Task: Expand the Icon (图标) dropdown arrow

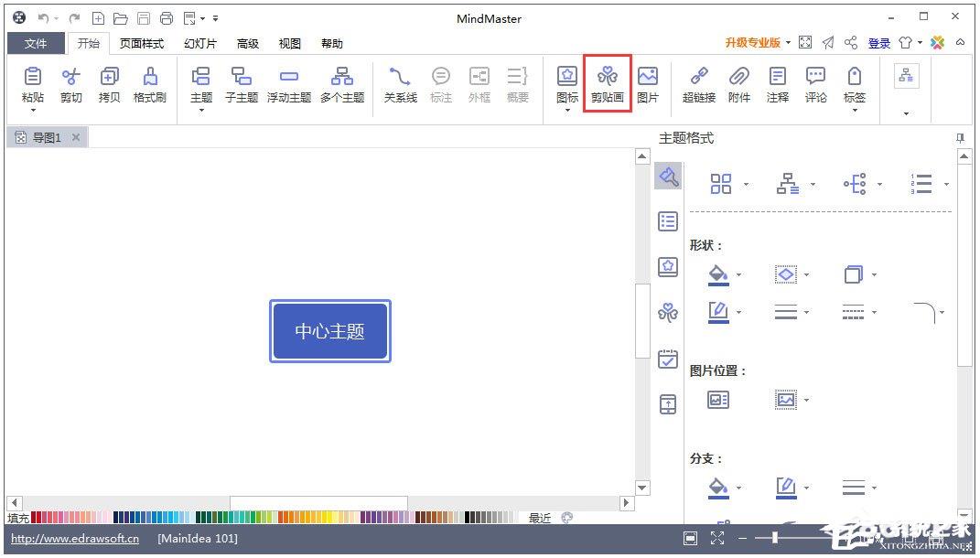Action: coord(567,111)
